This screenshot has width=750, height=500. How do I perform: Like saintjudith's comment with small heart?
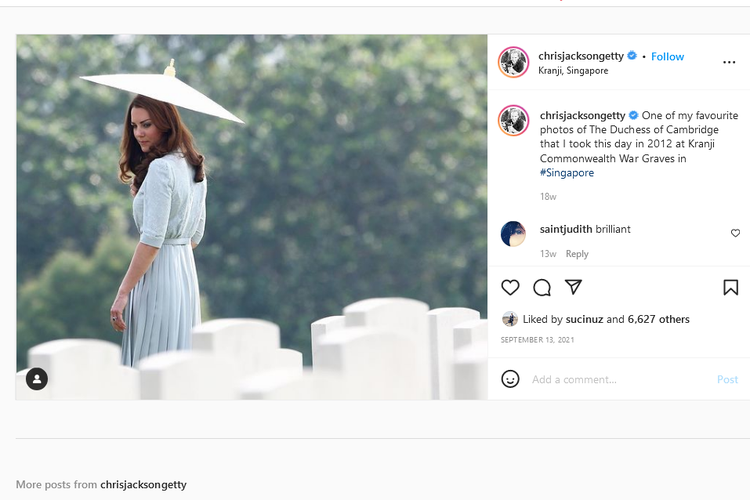735,233
